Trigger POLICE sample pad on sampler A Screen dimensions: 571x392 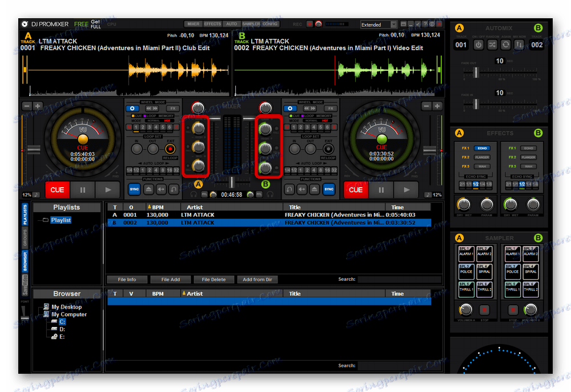click(x=466, y=271)
